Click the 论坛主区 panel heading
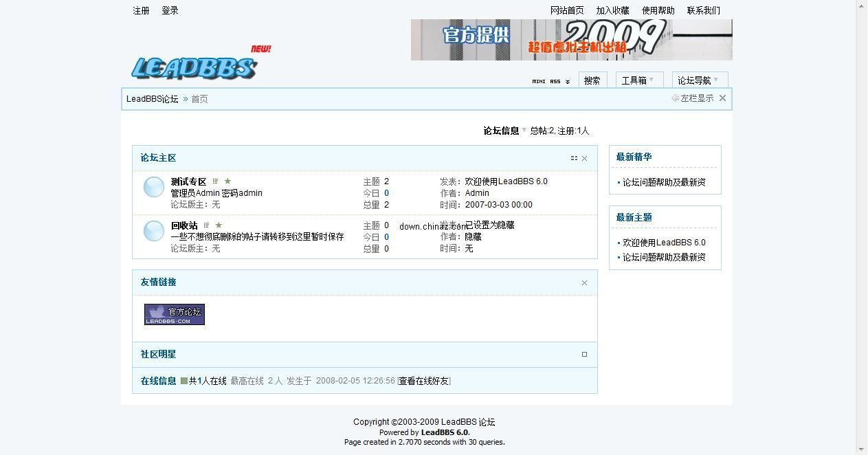Image resolution: width=868 pixels, height=455 pixels. (158, 158)
